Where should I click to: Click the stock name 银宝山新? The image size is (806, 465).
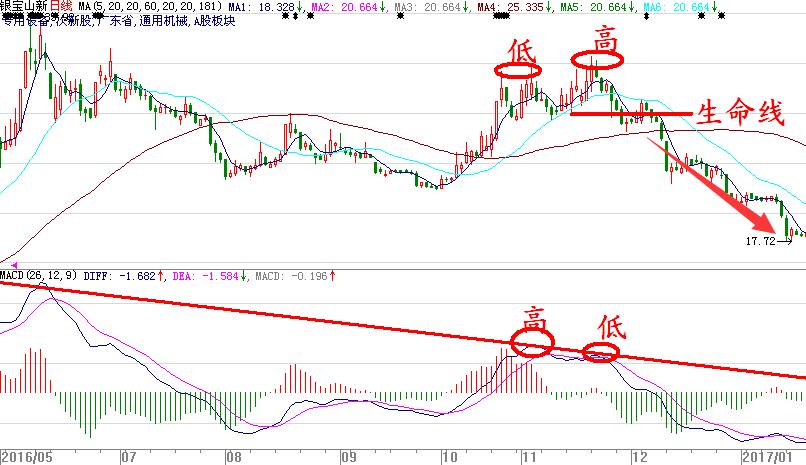click(24, 7)
